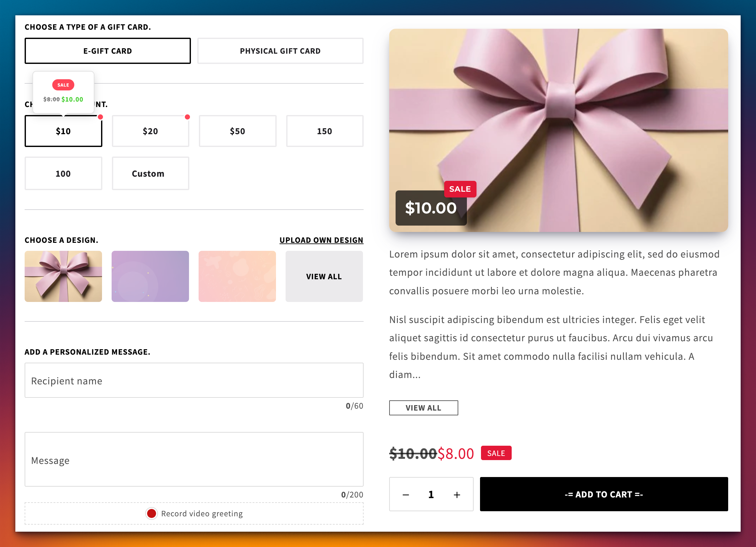Click the Recipient name field
The image size is (756, 547).
tap(194, 381)
